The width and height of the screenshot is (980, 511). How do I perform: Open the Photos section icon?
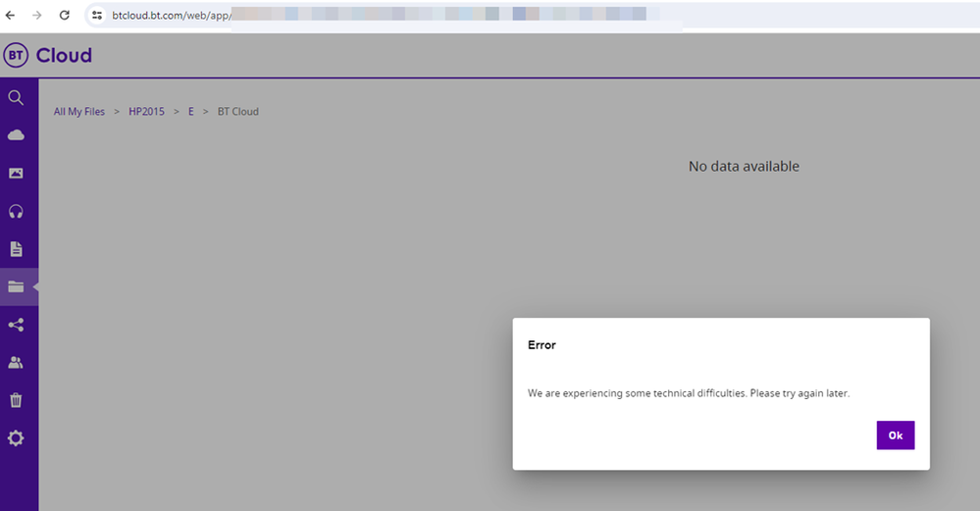(x=16, y=174)
